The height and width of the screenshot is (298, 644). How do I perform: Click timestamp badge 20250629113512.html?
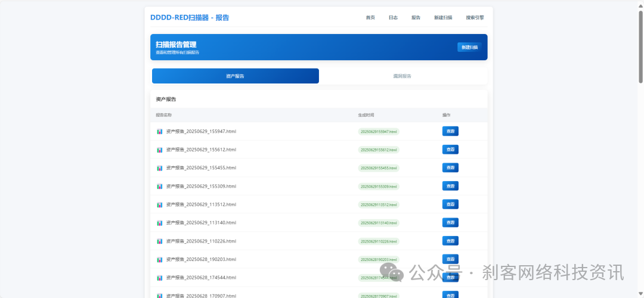(379, 205)
